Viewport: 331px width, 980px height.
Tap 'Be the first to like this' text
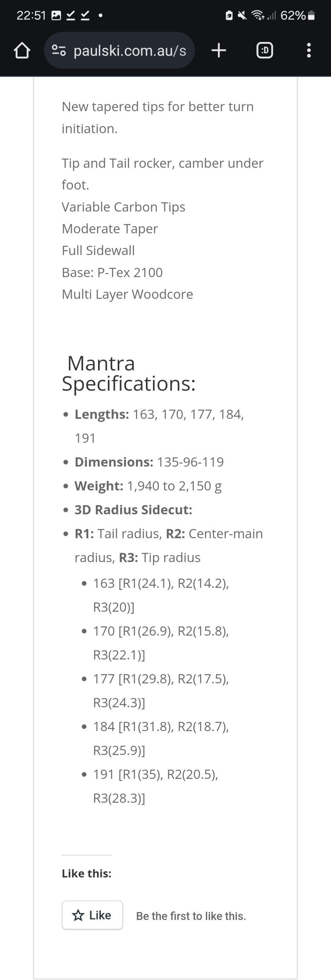click(191, 916)
